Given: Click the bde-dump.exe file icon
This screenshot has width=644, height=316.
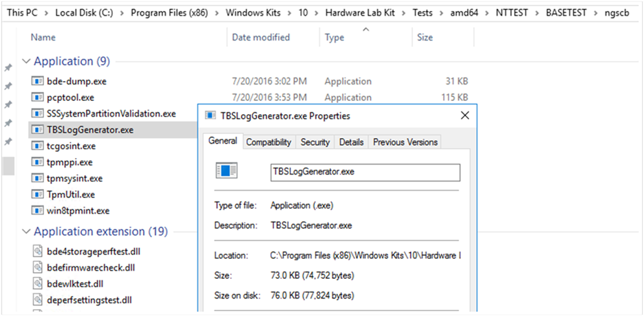Looking at the screenshot, I should click(37, 81).
